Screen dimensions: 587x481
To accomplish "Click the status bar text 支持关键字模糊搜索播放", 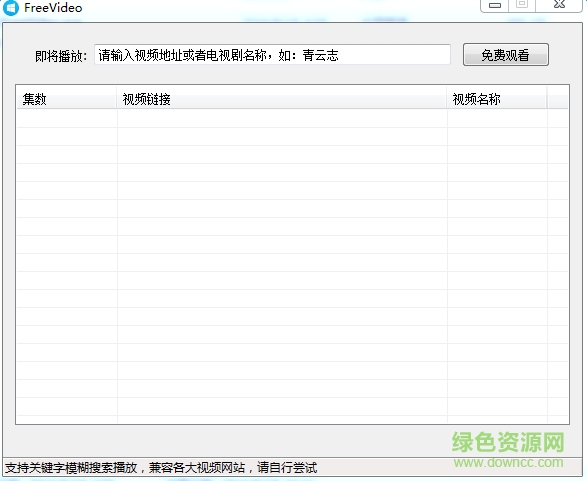I will pos(71,468).
